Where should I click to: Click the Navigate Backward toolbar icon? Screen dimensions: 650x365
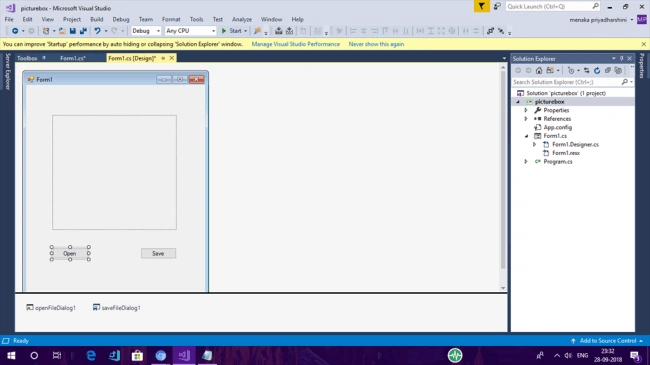pyautogui.click(x=15, y=31)
